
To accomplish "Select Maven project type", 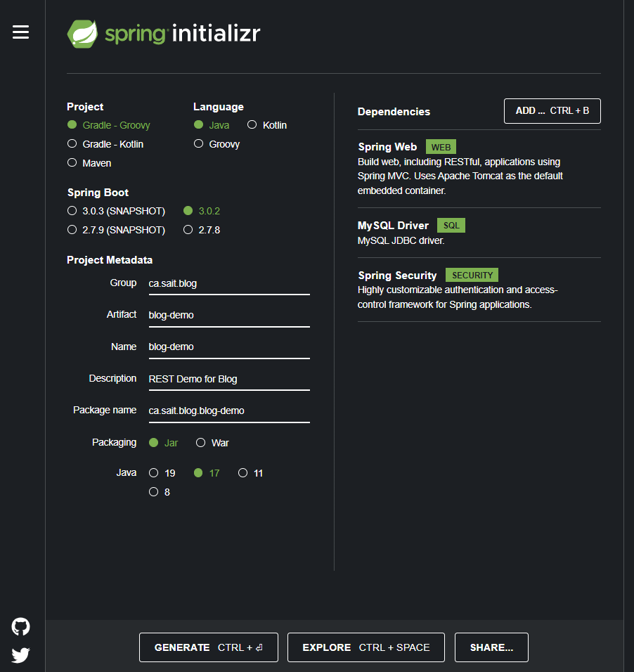I will point(89,163).
